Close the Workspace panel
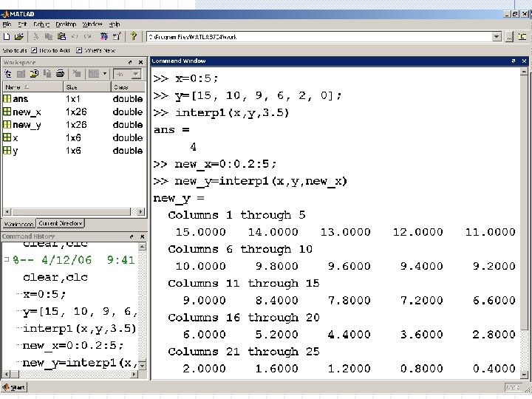Image resolution: width=532 pixels, height=399 pixels. pos(140,62)
